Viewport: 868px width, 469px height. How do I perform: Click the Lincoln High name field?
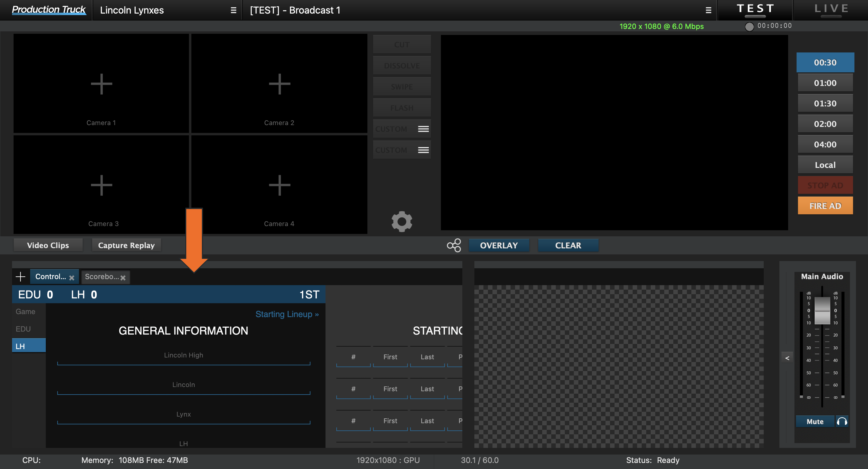[184, 357]
